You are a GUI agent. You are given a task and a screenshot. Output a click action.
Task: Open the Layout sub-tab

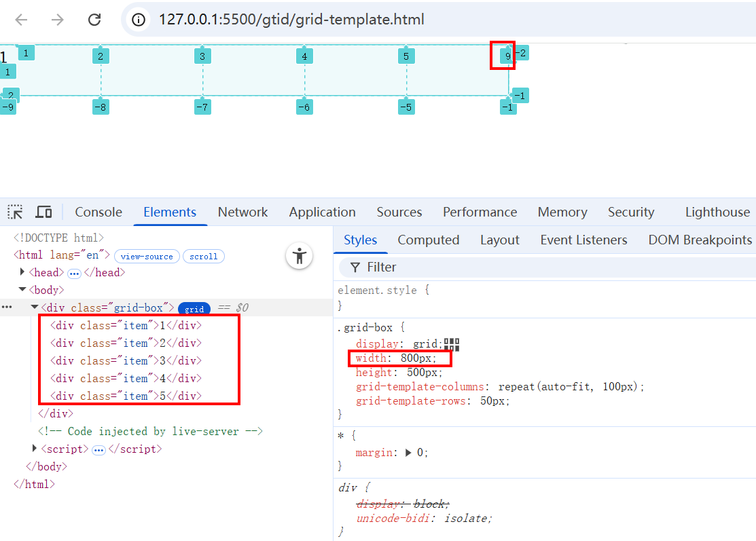pyautogui.click(x=499, y=240)
